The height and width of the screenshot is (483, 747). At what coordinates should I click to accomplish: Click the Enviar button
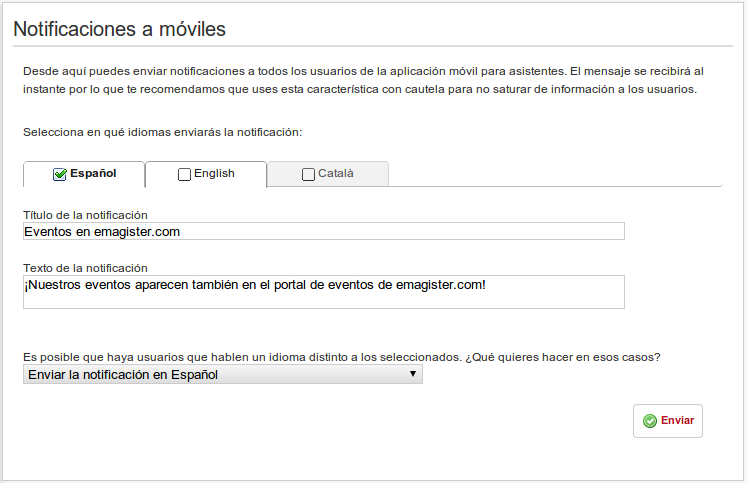[x=668, y=421]
